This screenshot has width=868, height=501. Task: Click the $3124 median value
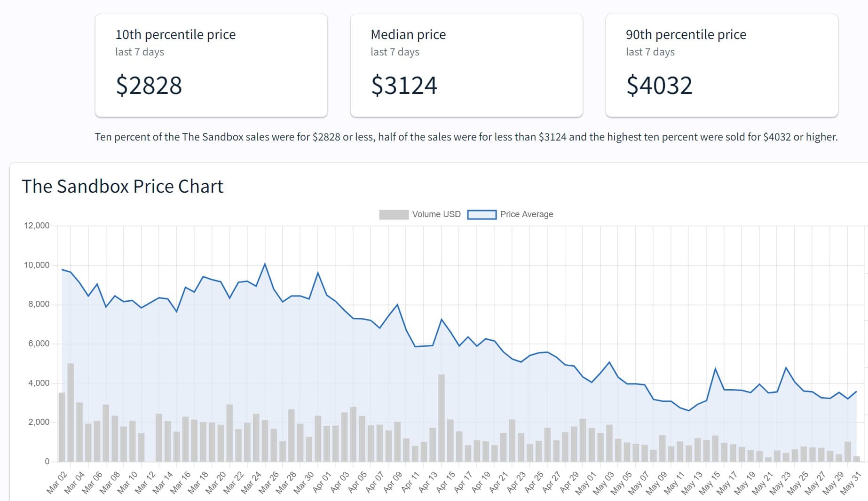click(x=404, y=86)
